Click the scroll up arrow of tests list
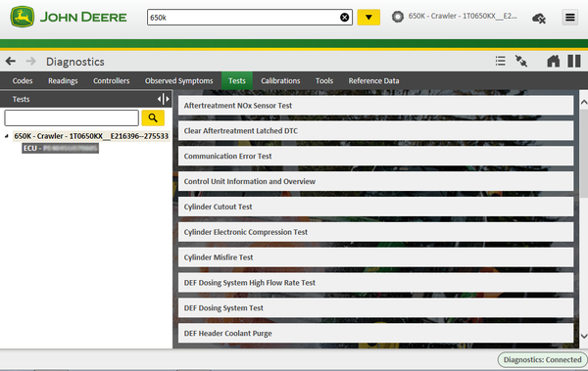Viewport: 588px width, 371px height. (x=584, y=102)
